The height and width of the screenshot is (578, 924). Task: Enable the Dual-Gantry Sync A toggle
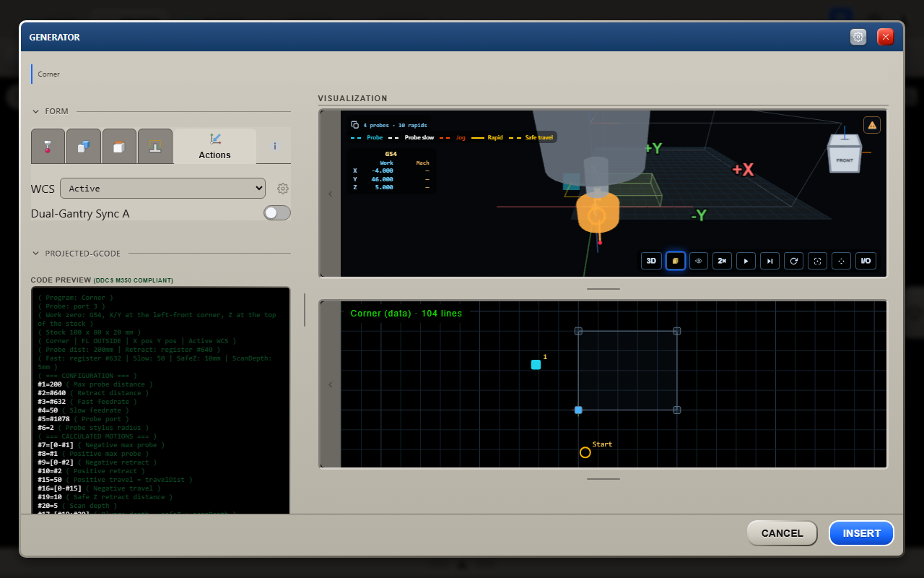coord(277,213)
